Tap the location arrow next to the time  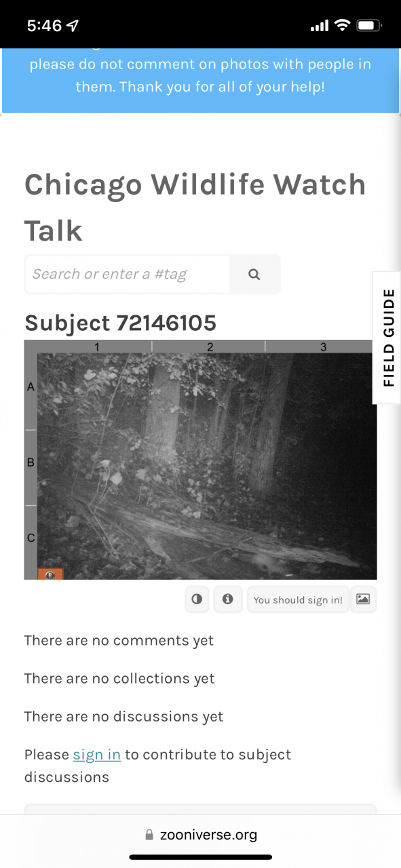coord(73,26)
